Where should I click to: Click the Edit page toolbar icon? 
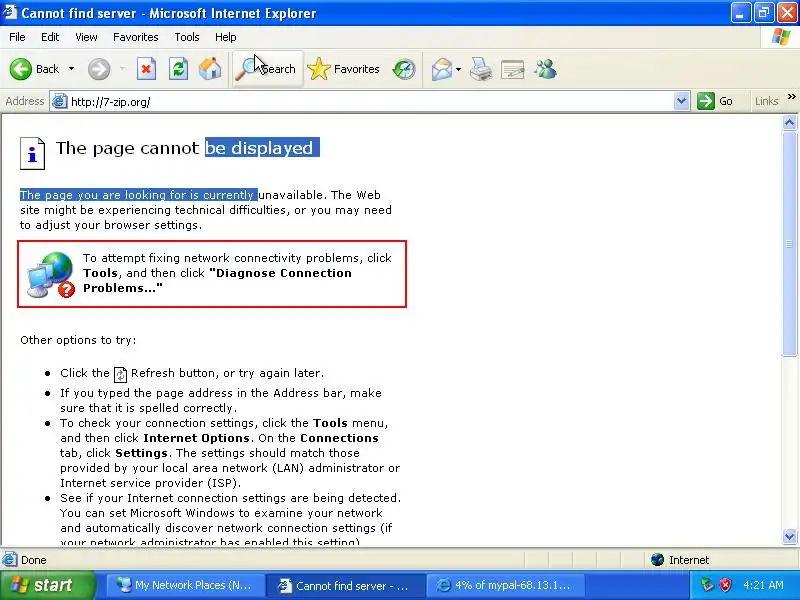(513, 69)
